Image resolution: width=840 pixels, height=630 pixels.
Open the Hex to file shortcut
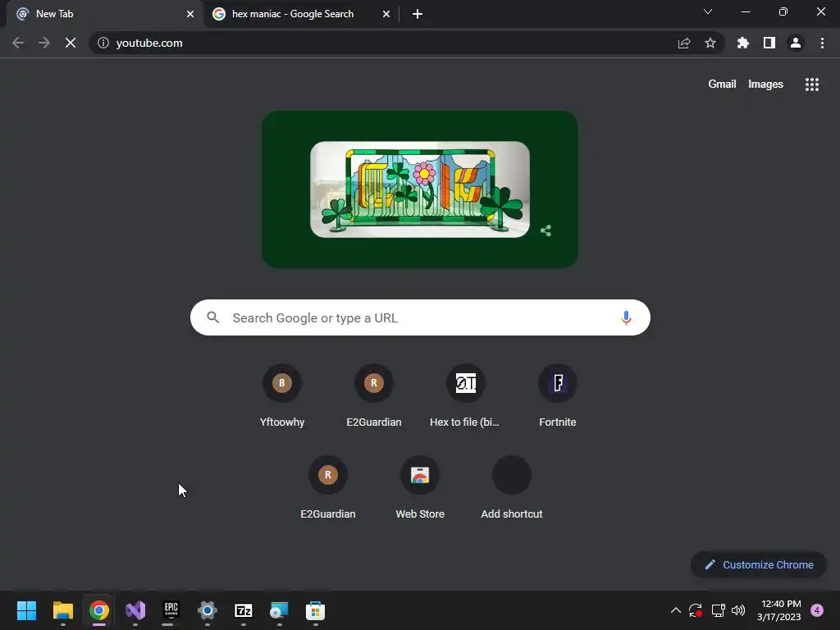click(466, 395)
